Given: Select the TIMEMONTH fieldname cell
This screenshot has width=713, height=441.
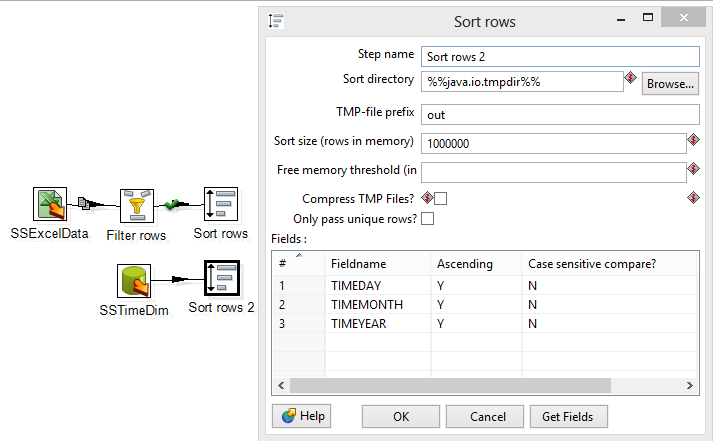Looking at the screenshot, I should (378, 305).
